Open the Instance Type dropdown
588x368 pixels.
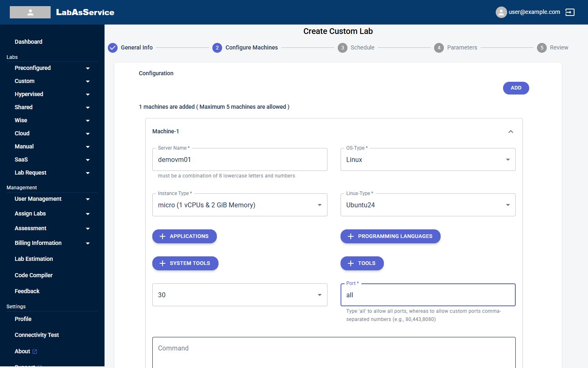[240, 205]
